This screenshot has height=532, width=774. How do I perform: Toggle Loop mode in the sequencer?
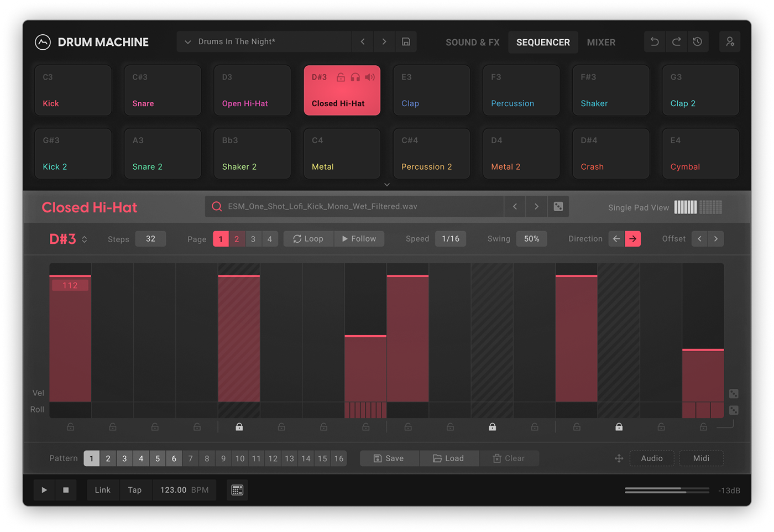click(x=308, y=238)
